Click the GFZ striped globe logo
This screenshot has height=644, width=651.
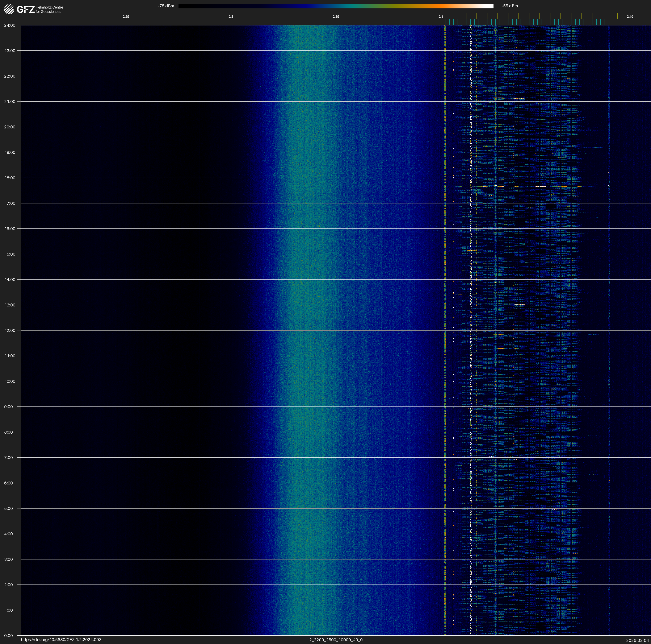click(9, 9)
